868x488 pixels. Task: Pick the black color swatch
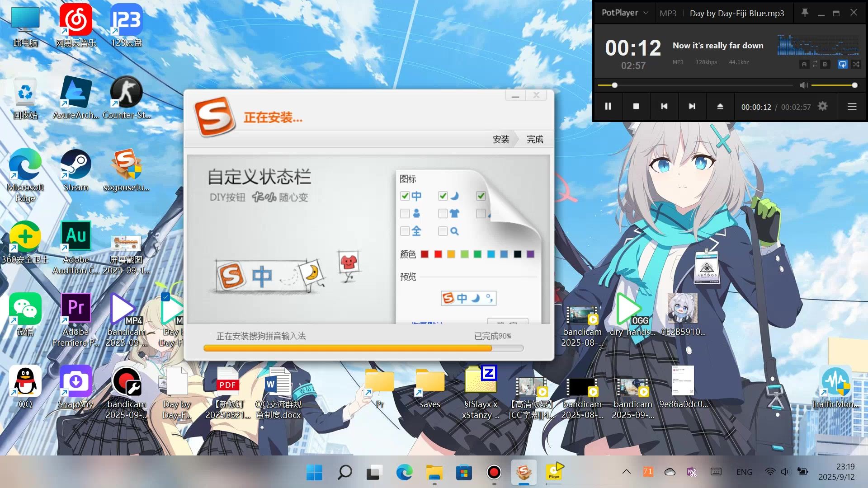click(517, 254)
